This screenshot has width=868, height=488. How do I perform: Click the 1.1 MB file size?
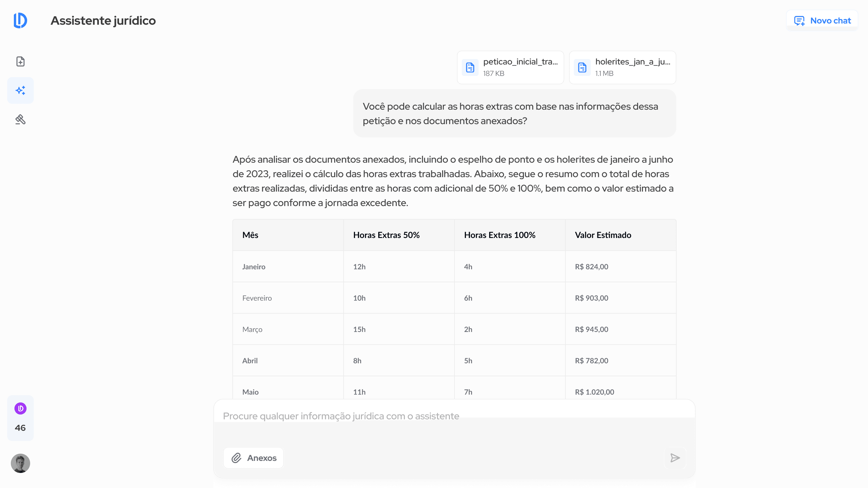click(604, 74)
